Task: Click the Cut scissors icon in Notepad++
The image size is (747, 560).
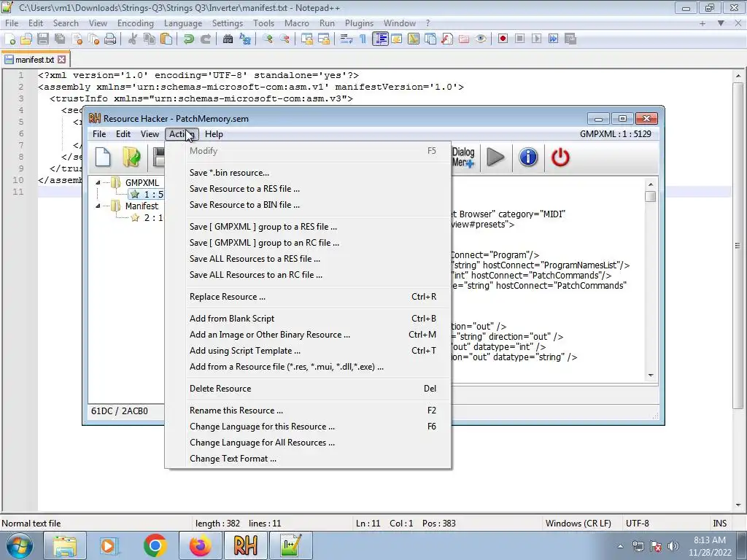Action: pos(133,39)
